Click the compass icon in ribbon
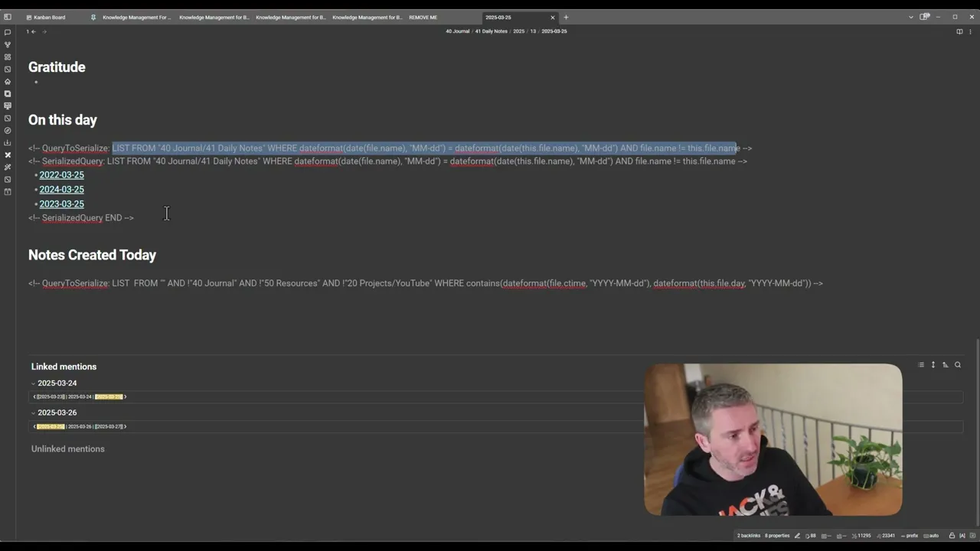 (8, 130)
